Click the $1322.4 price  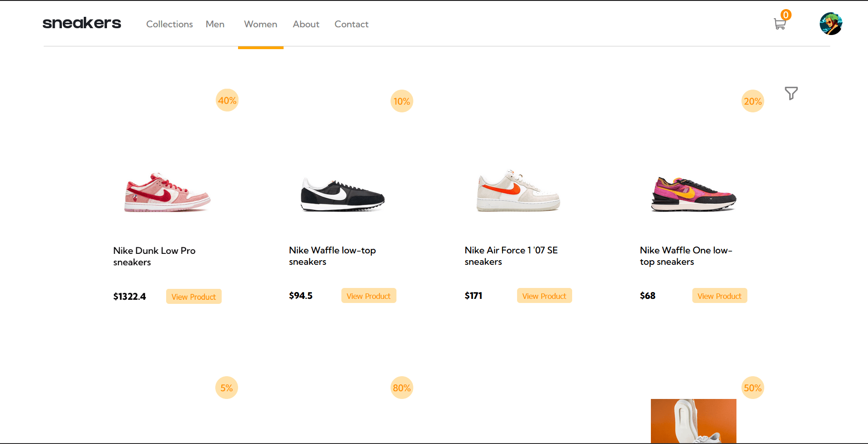pyautogui.click(x=130, y=297)
